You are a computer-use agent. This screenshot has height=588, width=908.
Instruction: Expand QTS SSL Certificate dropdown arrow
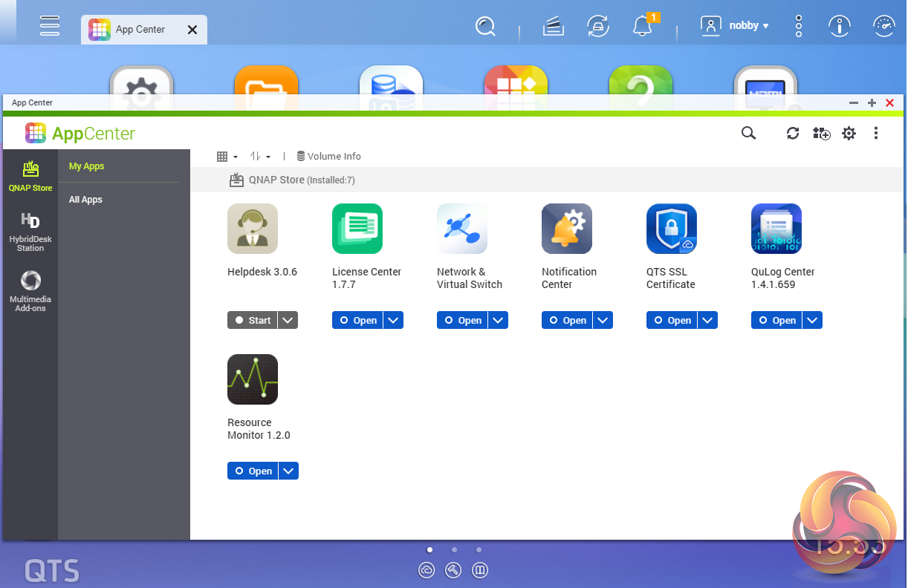pyautogui.click(x=708, y=320)
